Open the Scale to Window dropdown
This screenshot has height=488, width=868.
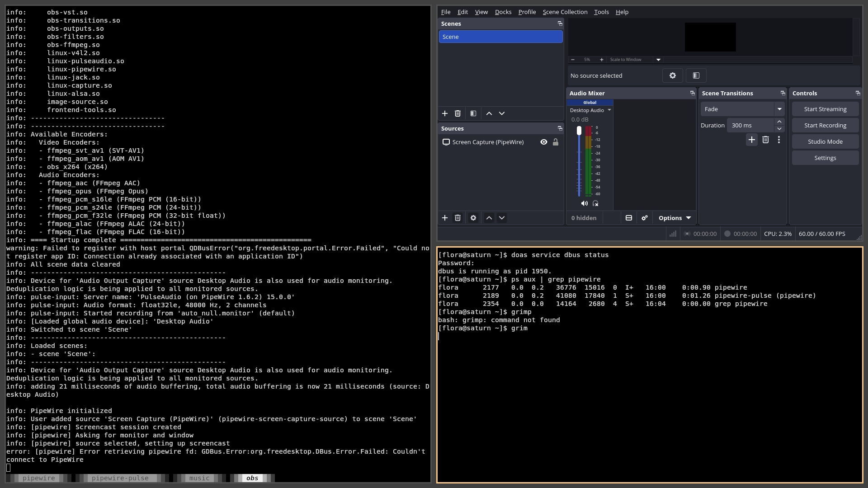coord(635,60)
